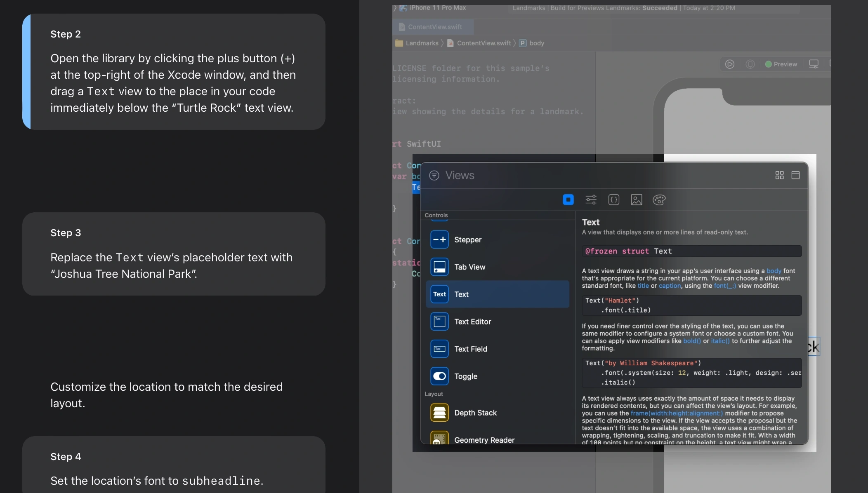This screenshot has width=868, height=493.
Task: Open the frame(width:height:alignment:) link
Action: click(x=677, y=413)
